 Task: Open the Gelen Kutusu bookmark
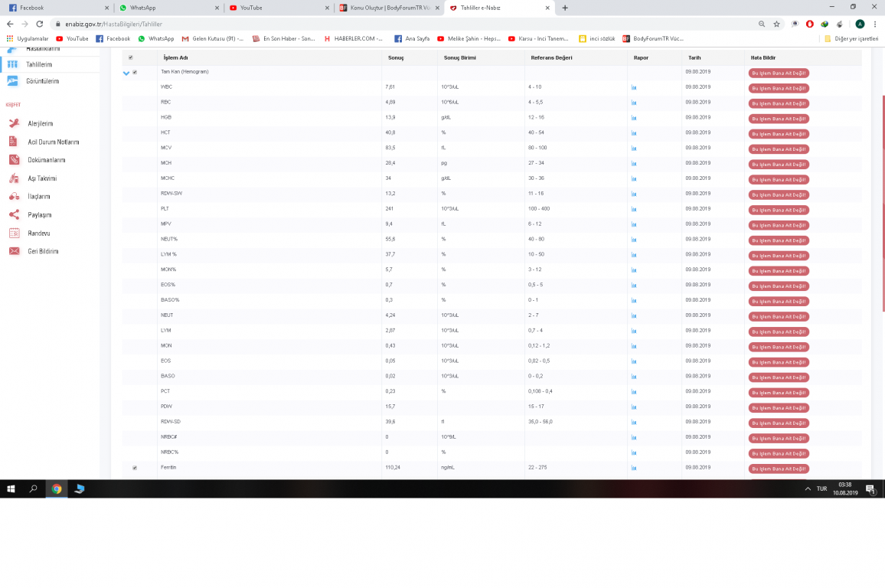tap(212, 39)
